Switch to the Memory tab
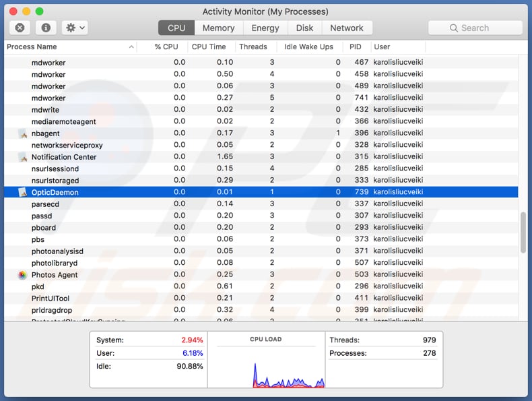 click(x=218, y=28)
